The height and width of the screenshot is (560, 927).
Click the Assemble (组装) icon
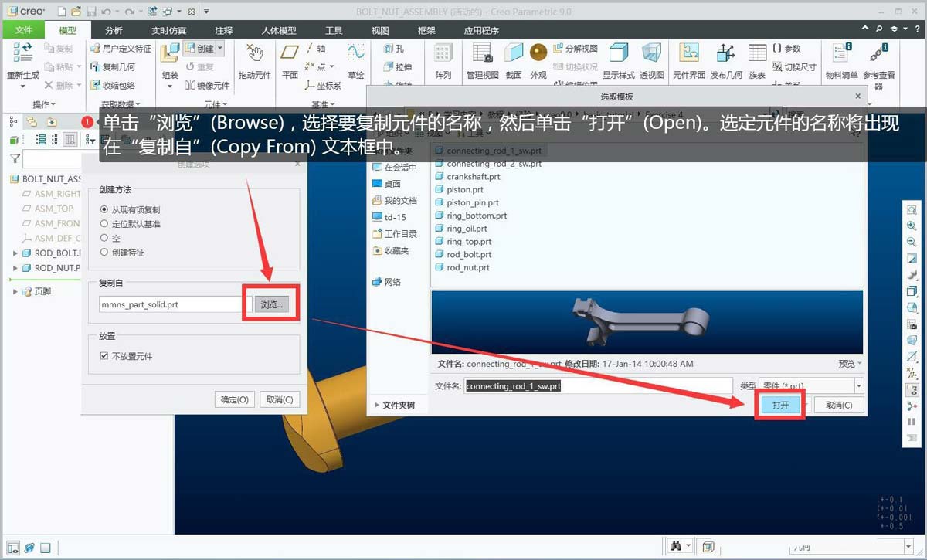tap(170, 54)
